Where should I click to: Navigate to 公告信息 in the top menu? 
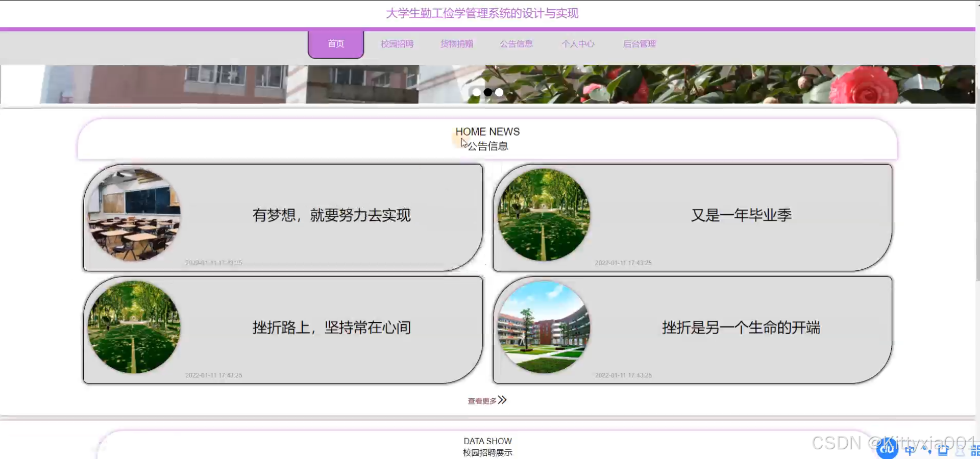[x=517, y=44]
